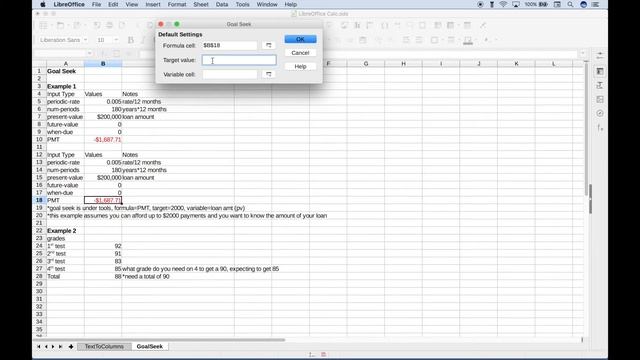Open the File menu

coord(96,4)
